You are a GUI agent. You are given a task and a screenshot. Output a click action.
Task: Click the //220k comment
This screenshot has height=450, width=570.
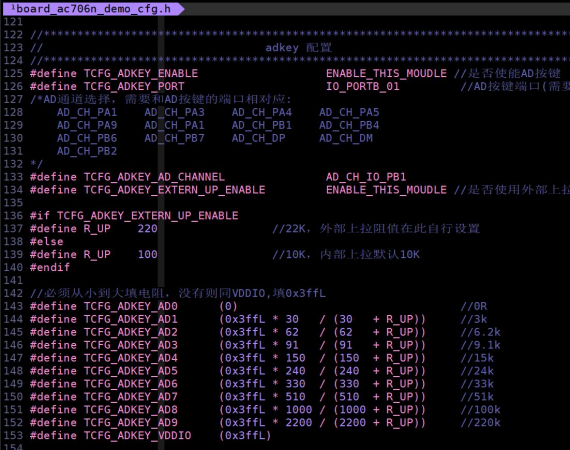pyautogui.click(x=481, y=423)
